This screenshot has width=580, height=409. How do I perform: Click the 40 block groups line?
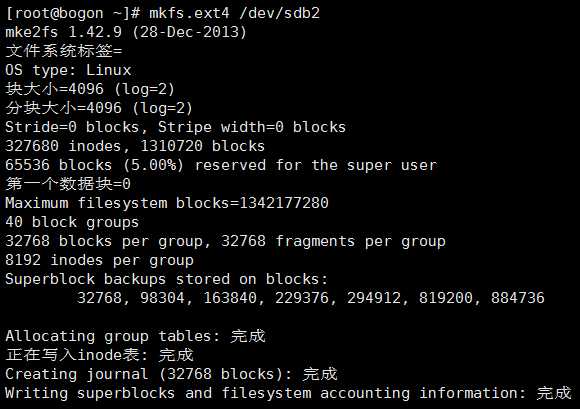tap(72, 222)
